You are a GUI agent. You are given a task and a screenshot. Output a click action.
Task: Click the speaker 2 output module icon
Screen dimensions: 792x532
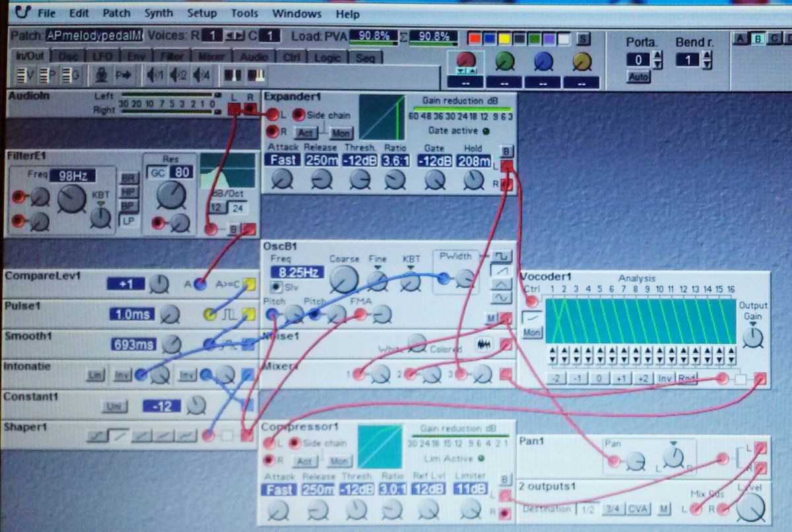[178, 75]
